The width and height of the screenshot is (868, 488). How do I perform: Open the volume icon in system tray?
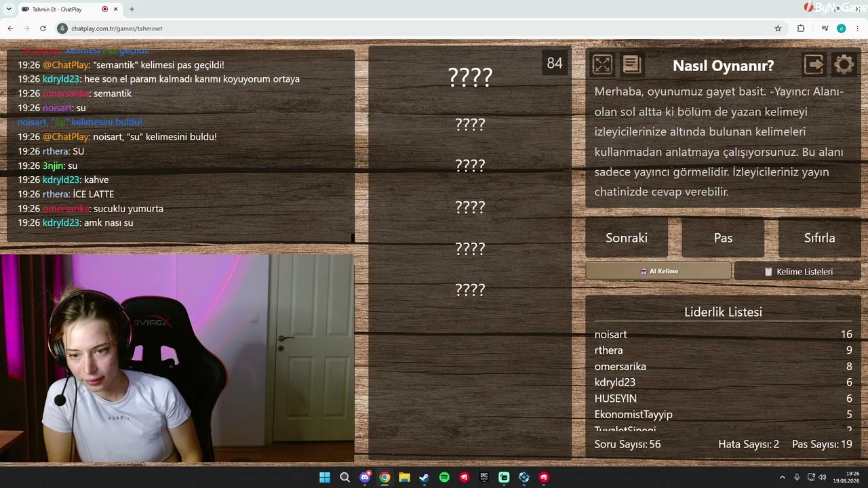823,477
